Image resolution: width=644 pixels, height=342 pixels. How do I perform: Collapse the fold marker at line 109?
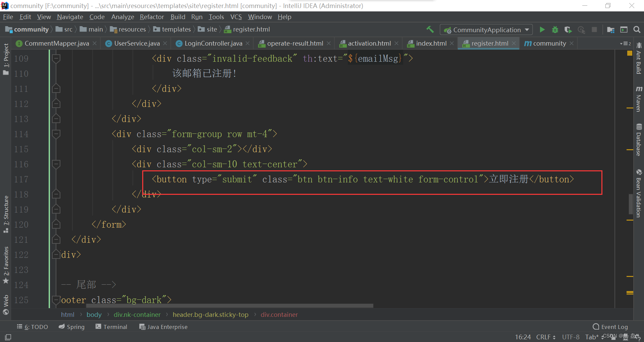[56, 59]
